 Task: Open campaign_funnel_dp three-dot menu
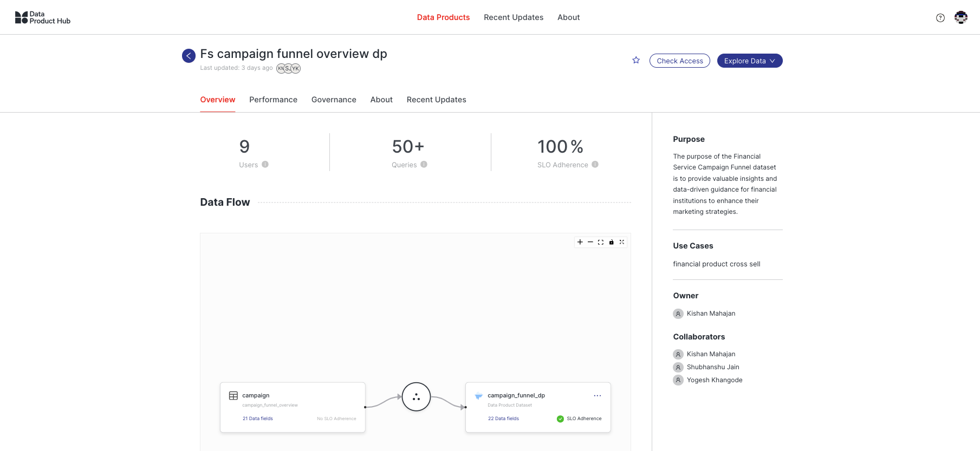(x=598, y=396)
